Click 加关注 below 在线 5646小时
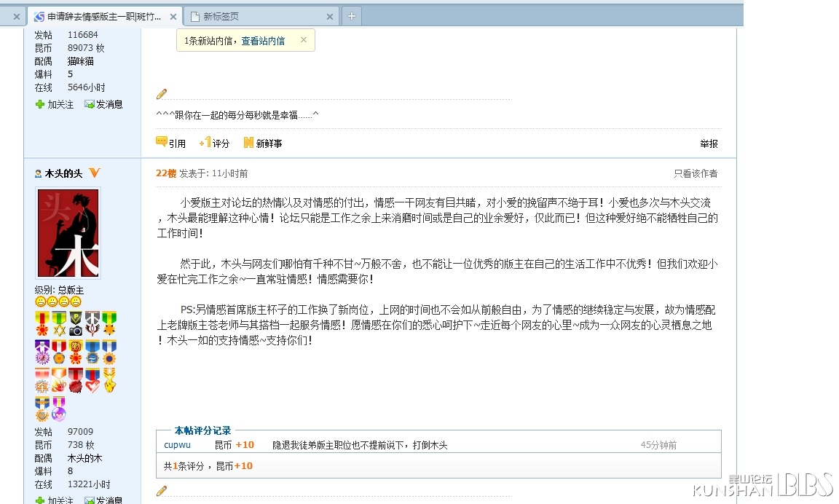 click(x=55, y=104)
